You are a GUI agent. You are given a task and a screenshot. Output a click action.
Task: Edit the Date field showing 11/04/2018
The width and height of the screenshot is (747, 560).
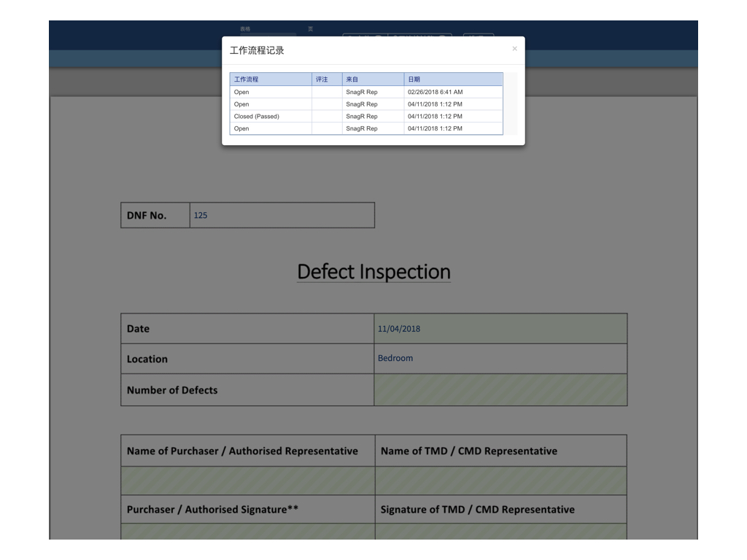point(500,329)
